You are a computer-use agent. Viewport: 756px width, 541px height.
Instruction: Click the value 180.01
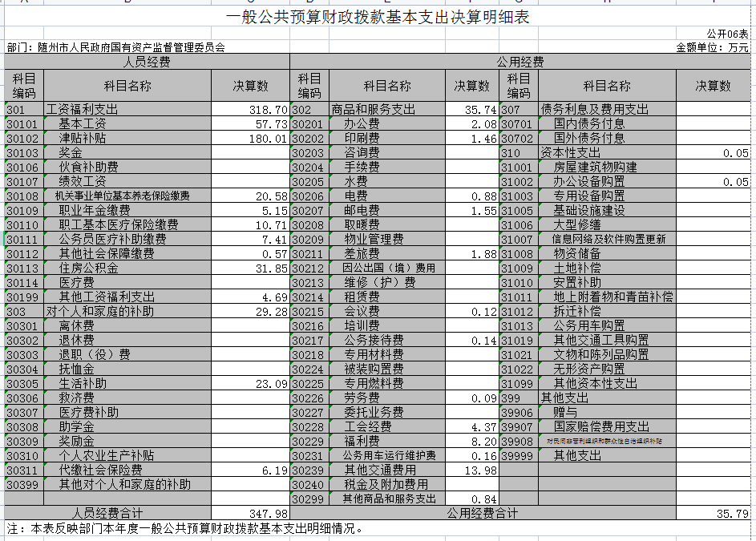pyautogui.click(x=250, y=139)
